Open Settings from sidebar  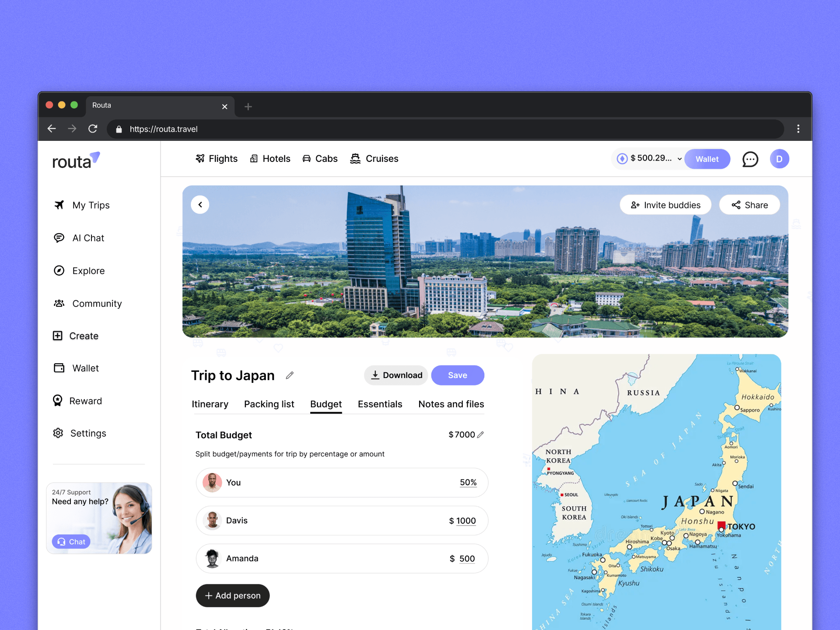tap(79, 433)
